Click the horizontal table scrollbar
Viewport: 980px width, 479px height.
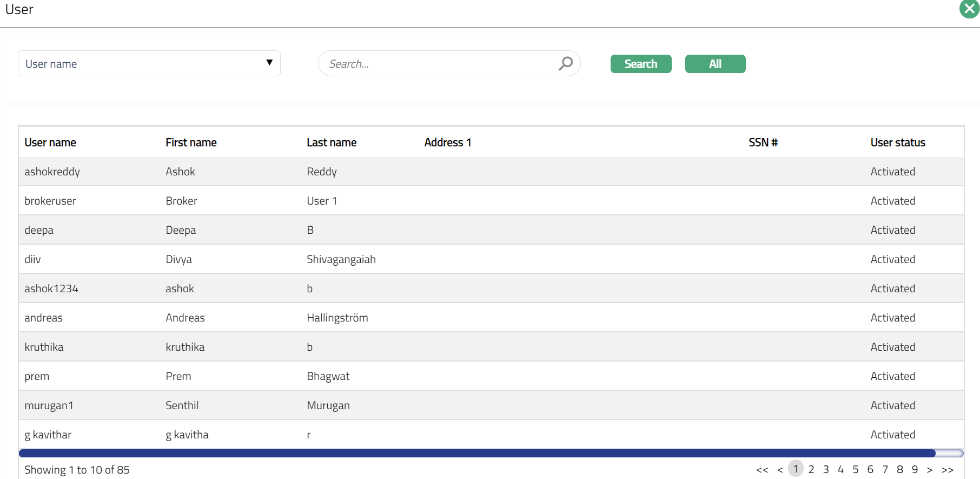tap(476, 453)
